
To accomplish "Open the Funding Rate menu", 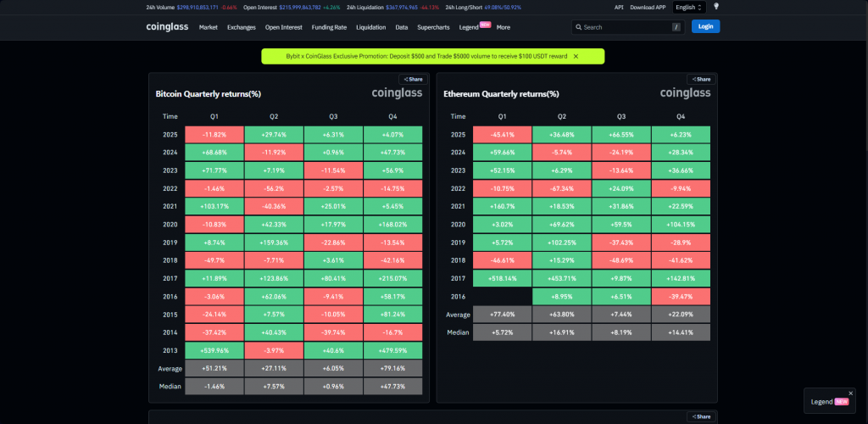I will click(329, 27).
